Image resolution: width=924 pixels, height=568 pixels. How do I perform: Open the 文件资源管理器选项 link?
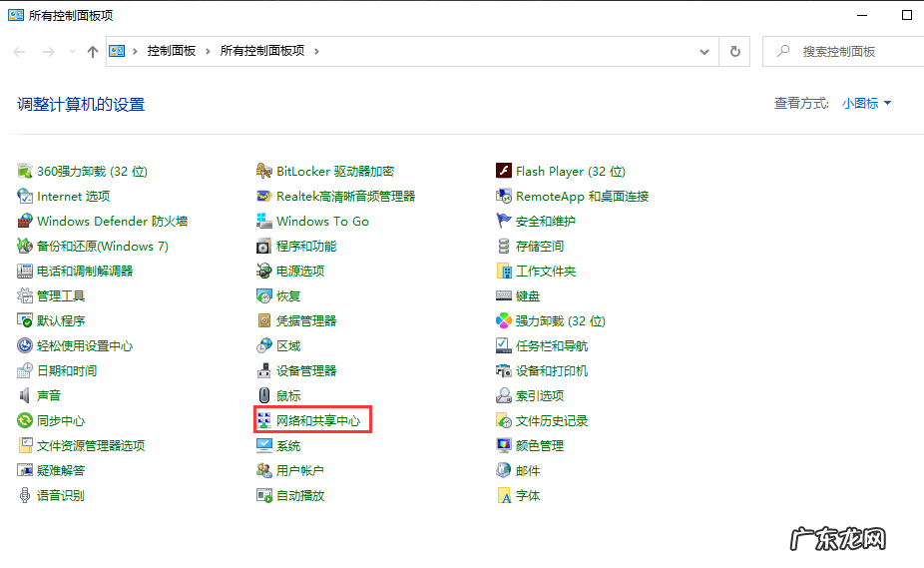[x=91, y=445]
